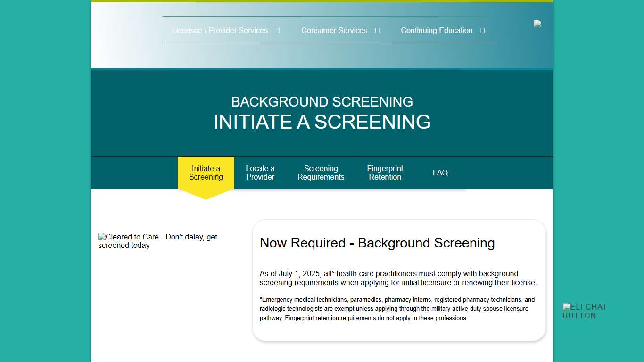Click the BACKGROUND SCREENING banner title
This screenshot has height=362, width=644.
click(322, 102)
